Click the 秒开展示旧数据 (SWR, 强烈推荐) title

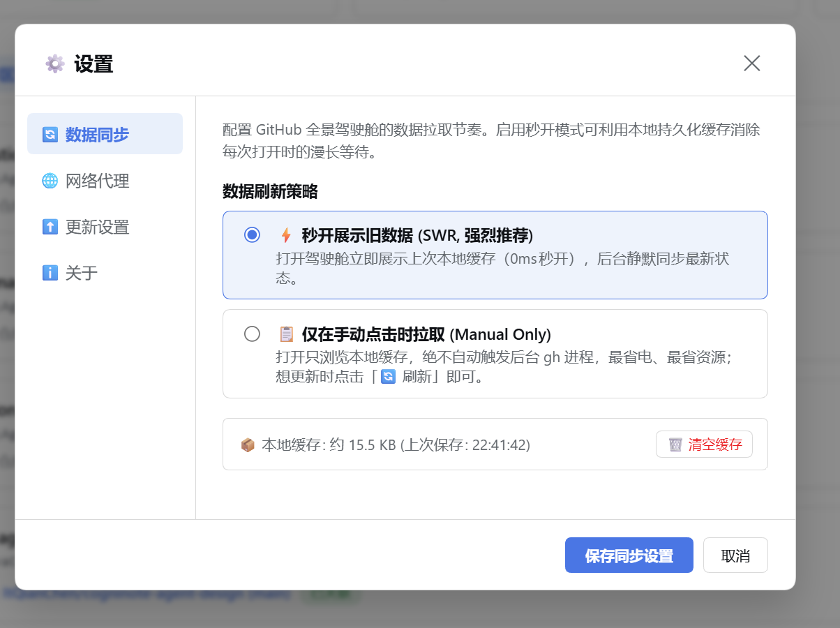417,235
